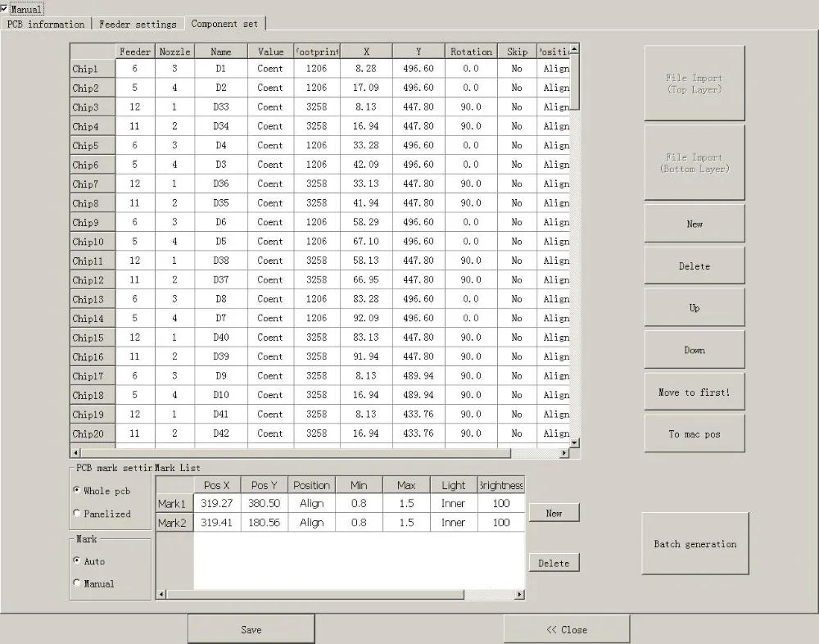Click Mark1 Pos X value 319.27
This screenshot has width=819, height=644.
click(217, 503)
